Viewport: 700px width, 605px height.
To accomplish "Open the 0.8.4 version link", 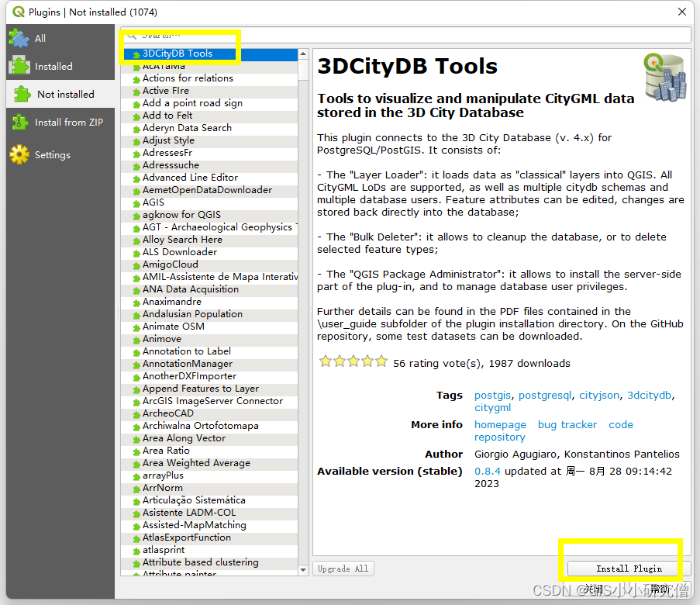I will (x=487, y=472).
